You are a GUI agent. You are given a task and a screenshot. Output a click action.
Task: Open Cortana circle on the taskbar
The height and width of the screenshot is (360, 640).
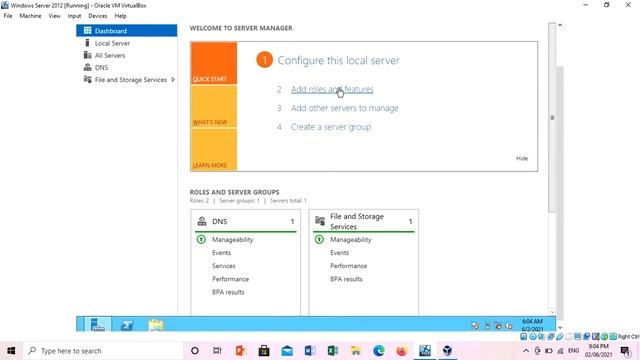tap(195, 351)
